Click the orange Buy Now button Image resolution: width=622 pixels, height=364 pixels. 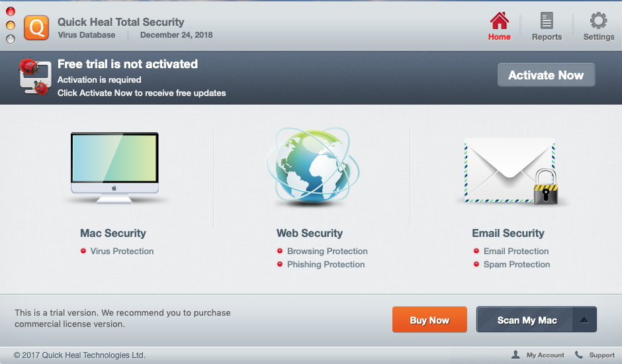[429, 320]
